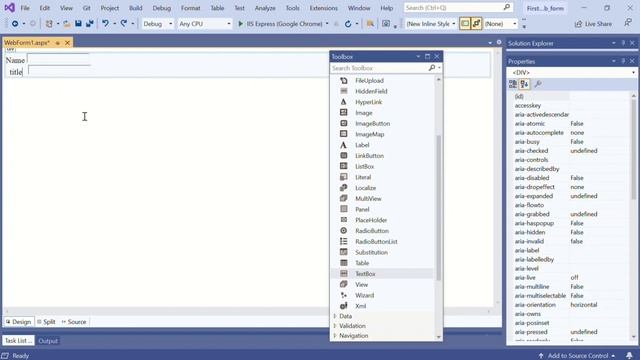Show Properties in Categorized view
The width and height of the screenshot is (640, 360).
[x=513, y=84]
